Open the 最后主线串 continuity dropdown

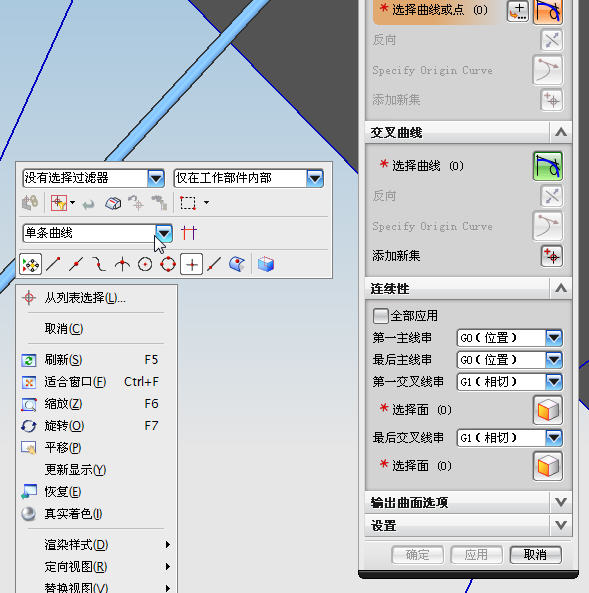click(554, 360)
